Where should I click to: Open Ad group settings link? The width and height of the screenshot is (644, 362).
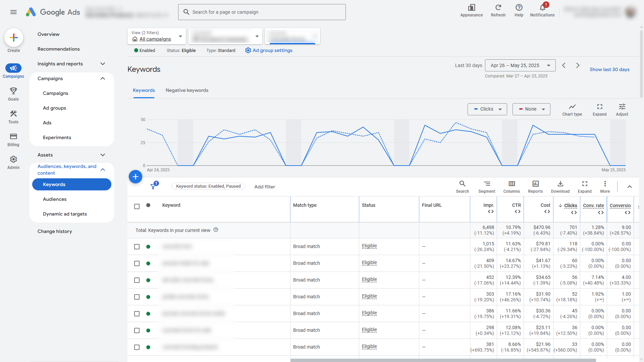click(x=269, y=50)
